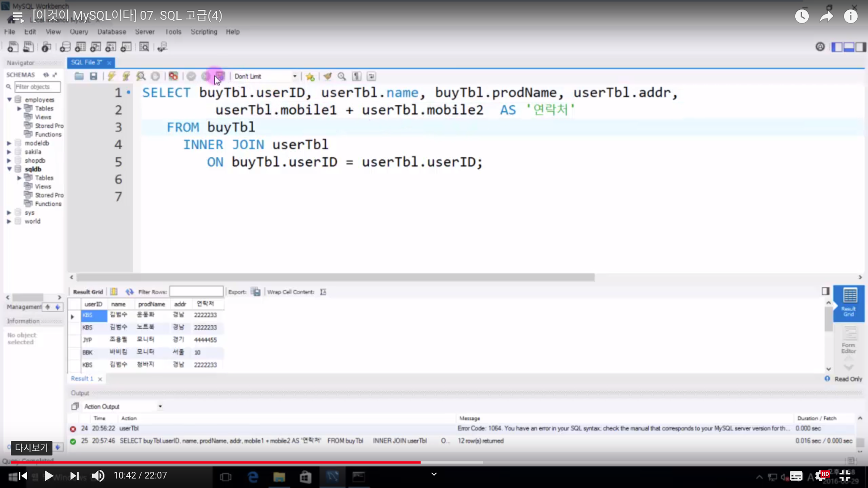Collapse the employees schema
The image size is (868, 488).
point(9,99)
